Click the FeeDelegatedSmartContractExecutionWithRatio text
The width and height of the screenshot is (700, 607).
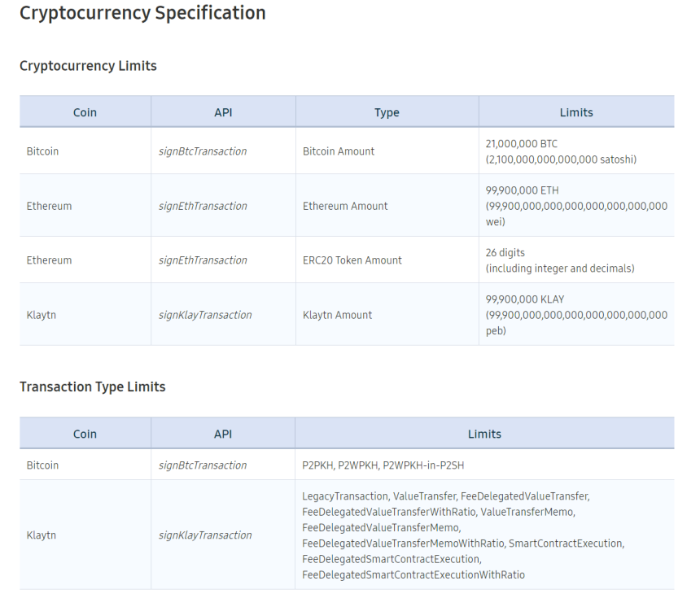(413, 574)
